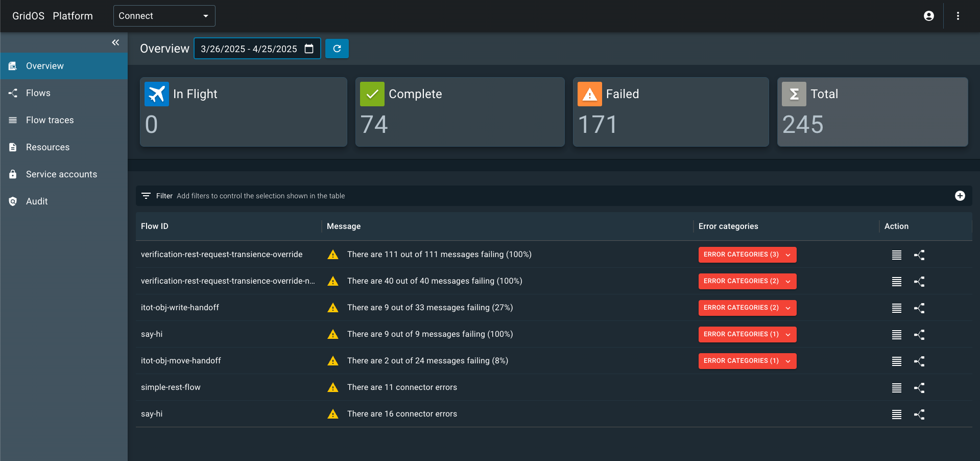Open Flow traces page
980x461 pixels.
pos(50,120)
